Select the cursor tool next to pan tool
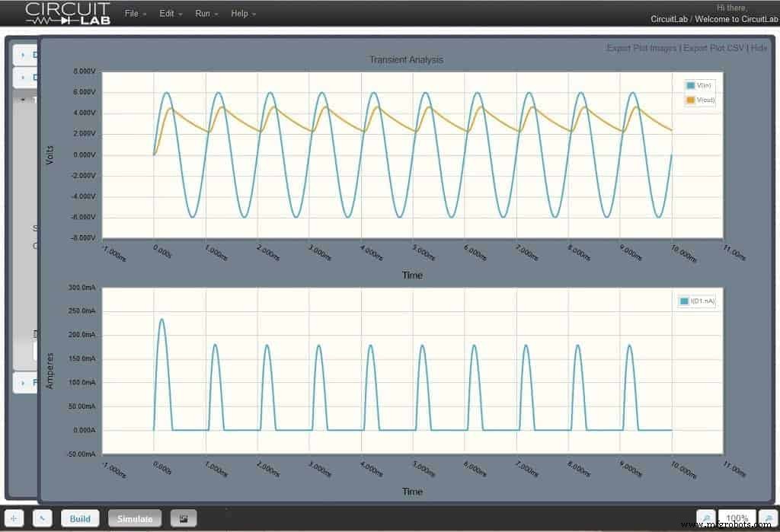Screen dimensions: 780x532 pyautogui.click(x=42, y=518)
